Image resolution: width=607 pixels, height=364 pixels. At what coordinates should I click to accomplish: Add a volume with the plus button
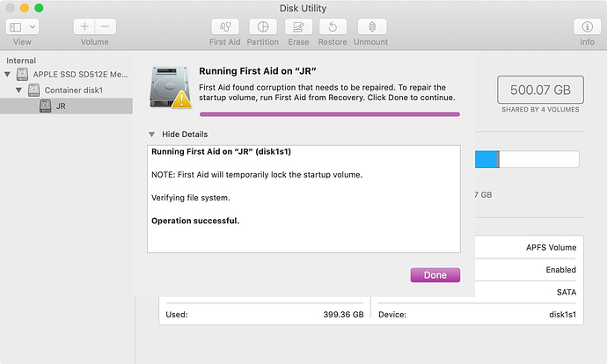pos(84,26)
